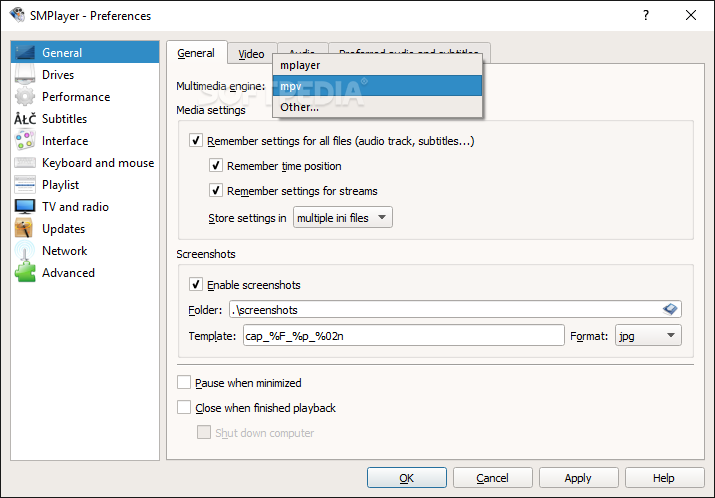Click the question mark help icon in title bar
Screen dimensions: 715x498
[x=646, y=15]
